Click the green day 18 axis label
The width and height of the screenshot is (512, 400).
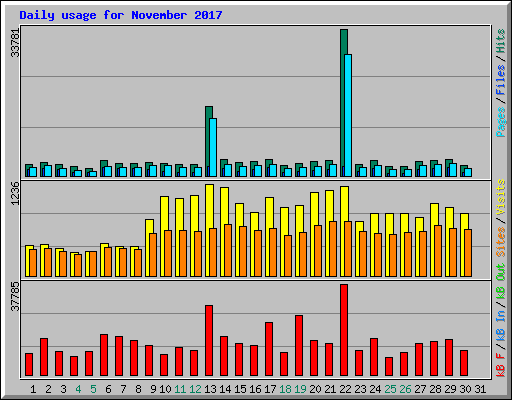click(285, 389)
